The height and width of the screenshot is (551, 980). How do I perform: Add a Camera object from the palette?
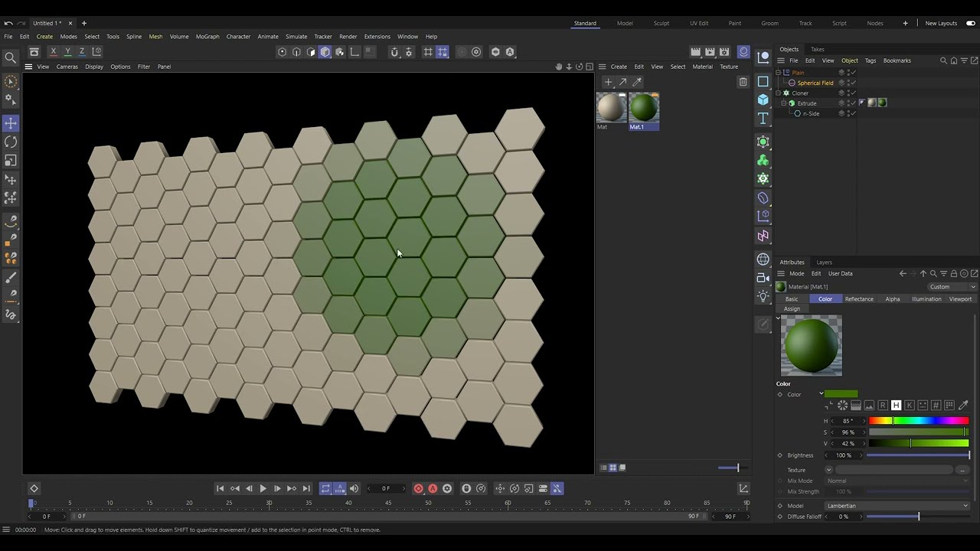(x=763, y=278)
